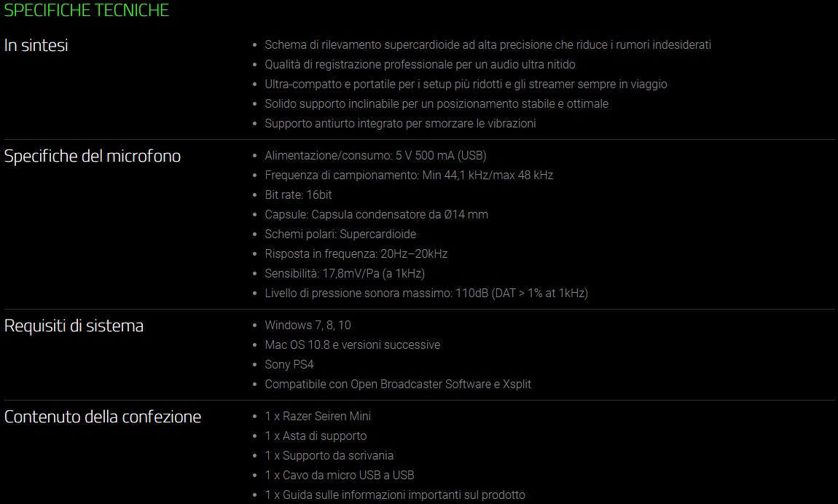Screen dimensions: 838x504
Task: Click the "Contenuto della confezione" section label
Action: tap(103, 417)
